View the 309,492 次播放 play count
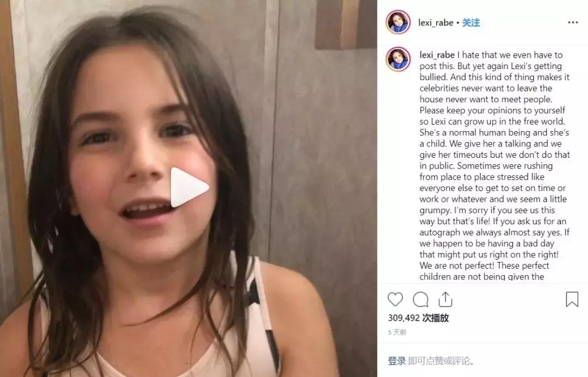The height and width of the screenshot is (377, 588). [x=418, y=318]
